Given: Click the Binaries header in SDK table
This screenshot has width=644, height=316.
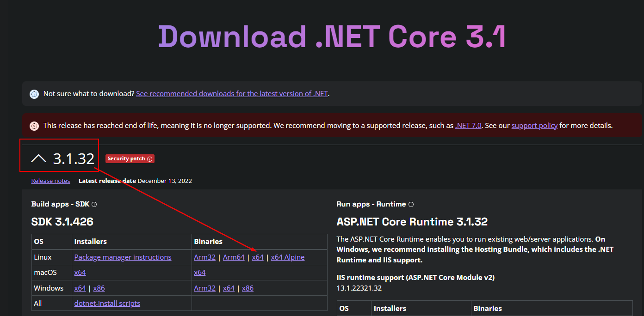Looking at the screenshot, I should pos(208,241).
